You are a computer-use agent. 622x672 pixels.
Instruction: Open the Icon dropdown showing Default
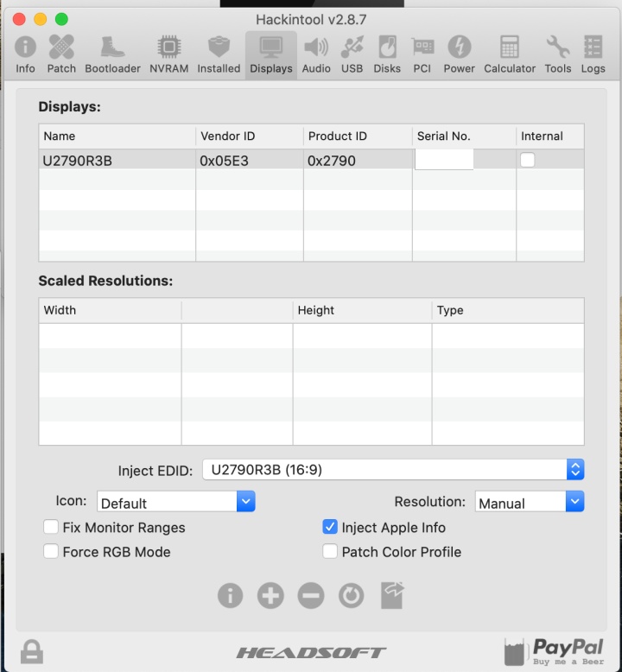point(176,502)
